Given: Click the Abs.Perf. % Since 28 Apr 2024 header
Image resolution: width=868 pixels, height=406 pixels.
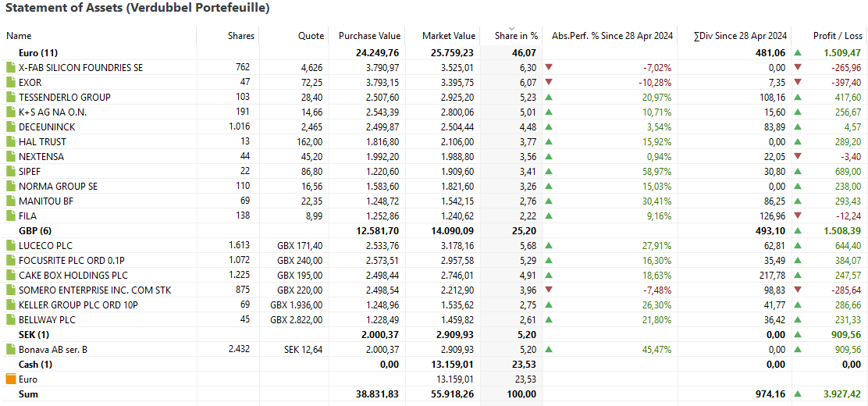Looking at the screenshot, I should 610,36.
